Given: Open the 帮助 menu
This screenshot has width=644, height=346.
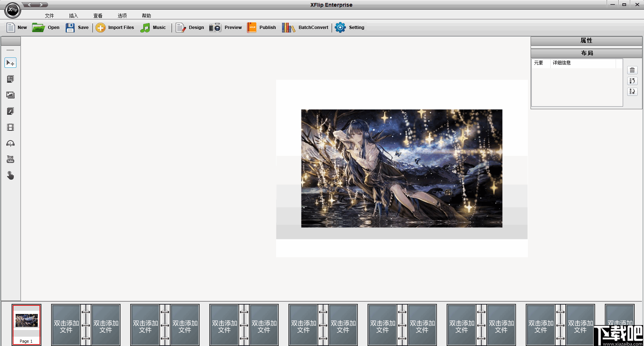Looking at the screenshot, I should click(x=146, y=16).
